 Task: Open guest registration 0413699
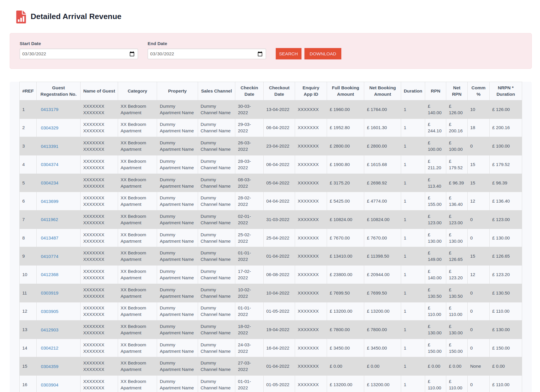coord(50,201)
